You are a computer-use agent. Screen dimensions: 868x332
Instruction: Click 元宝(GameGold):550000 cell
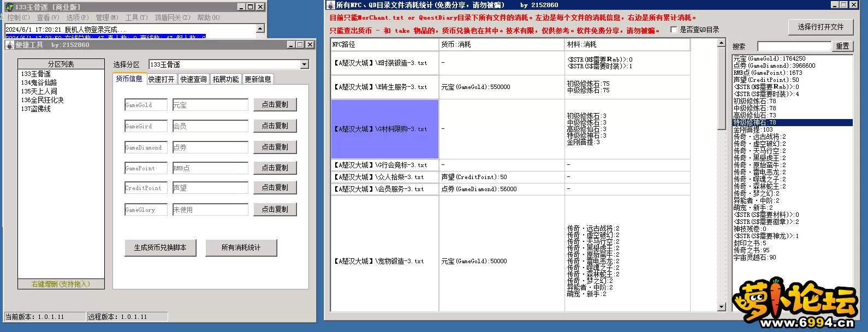point(502,87)
